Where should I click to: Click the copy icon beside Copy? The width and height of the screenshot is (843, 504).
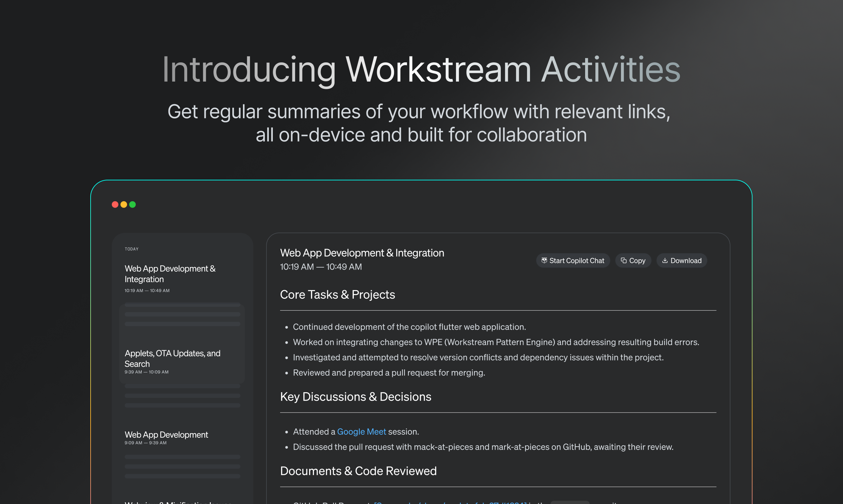point(623,261)
